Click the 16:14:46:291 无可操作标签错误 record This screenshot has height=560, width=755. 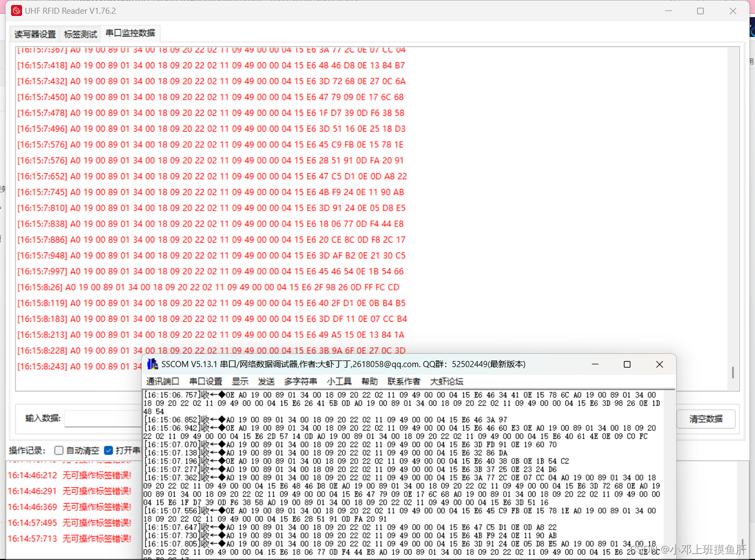[69, 491]
